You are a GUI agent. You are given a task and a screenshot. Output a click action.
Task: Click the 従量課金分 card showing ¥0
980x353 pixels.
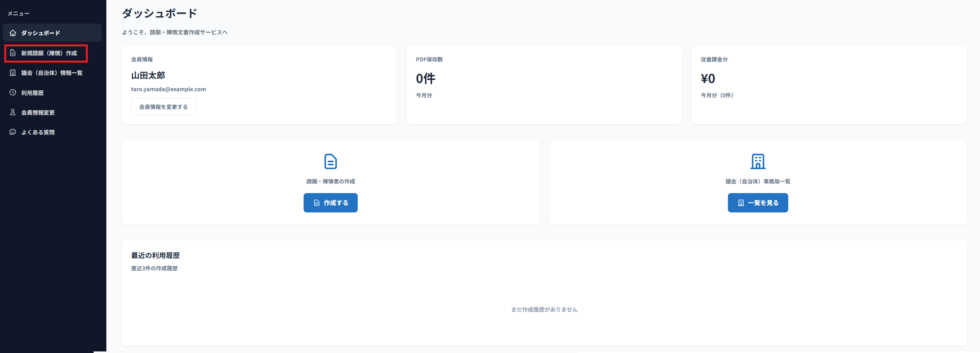coord(829,85)
